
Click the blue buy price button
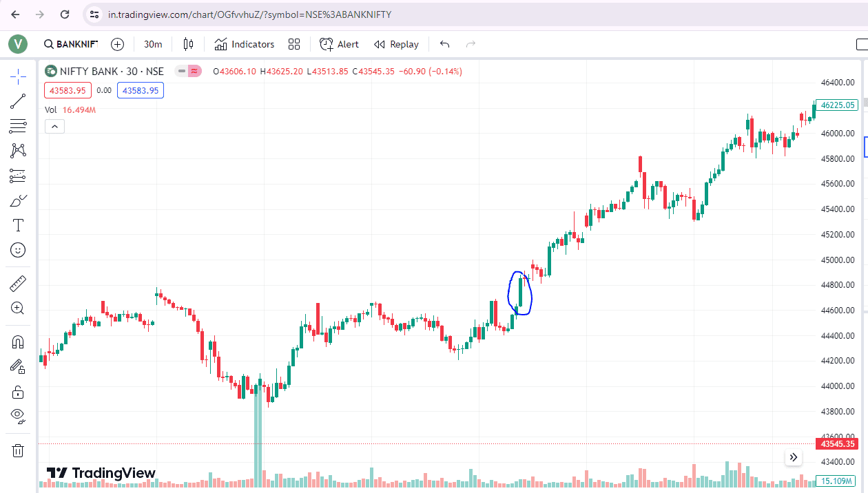pos(140,90)
